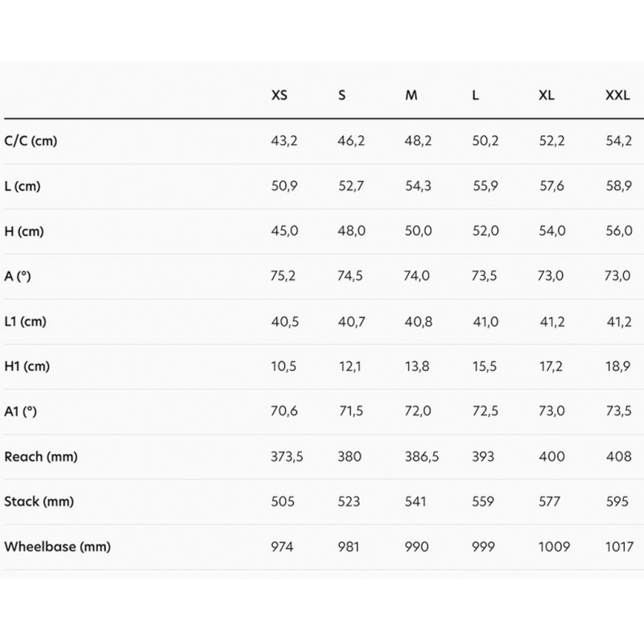Screen dimensions: 644x644
Task: Select the XL size column header
Action: [x=546, y=95]
